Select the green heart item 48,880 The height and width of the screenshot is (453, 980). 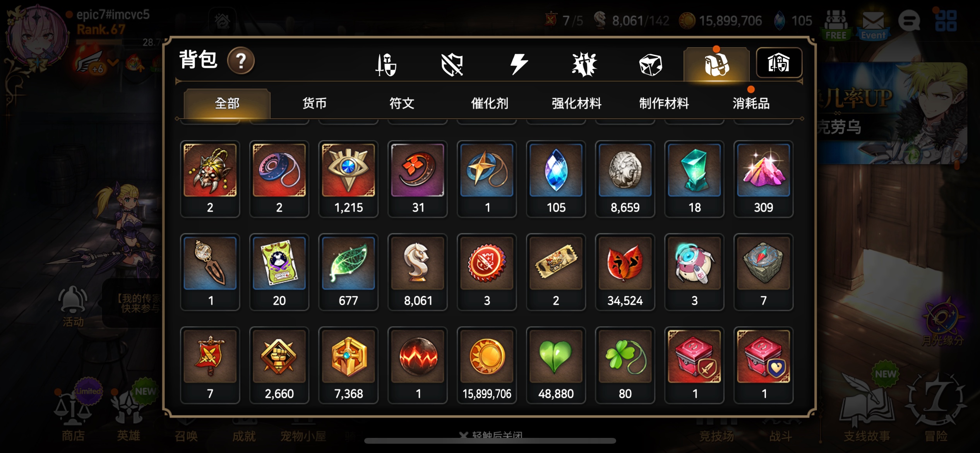(x=556, y=365)
